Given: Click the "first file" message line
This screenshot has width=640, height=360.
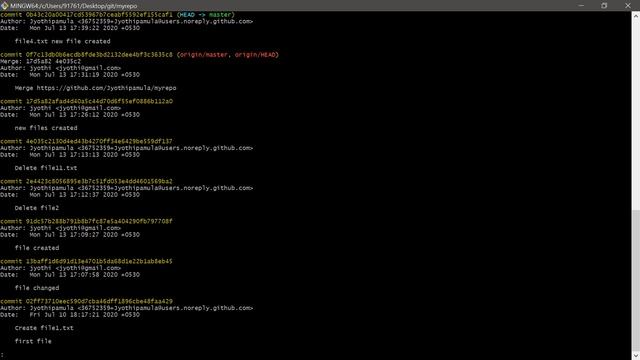Looking at the screenshot, I should point(33,341).
